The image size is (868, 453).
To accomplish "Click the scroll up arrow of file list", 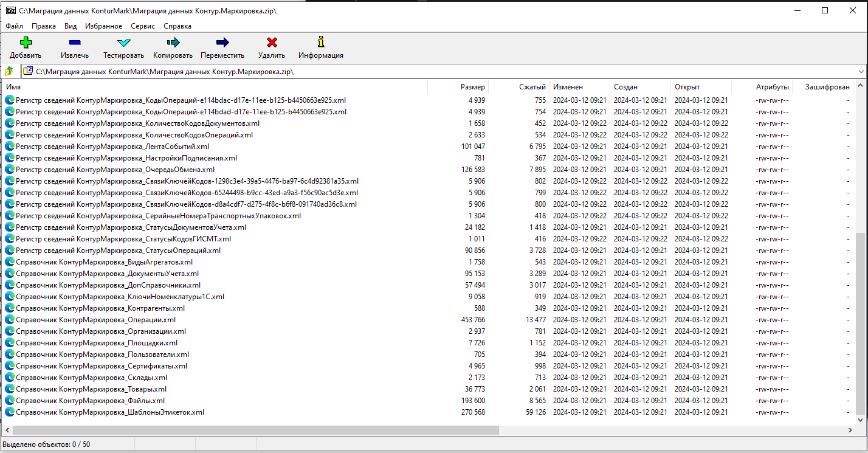I will coord(860,86).
